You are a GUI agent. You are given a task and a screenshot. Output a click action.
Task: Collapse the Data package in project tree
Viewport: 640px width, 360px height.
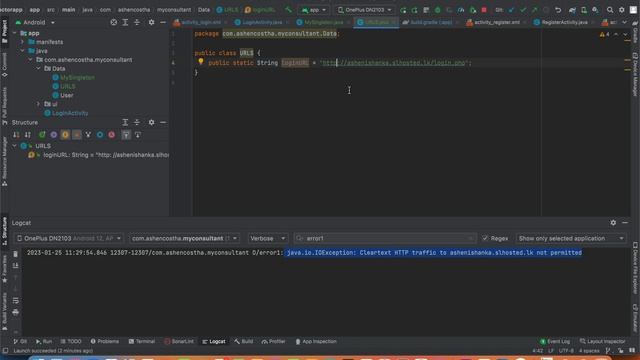pyautogui.click(x=38, y=69)
